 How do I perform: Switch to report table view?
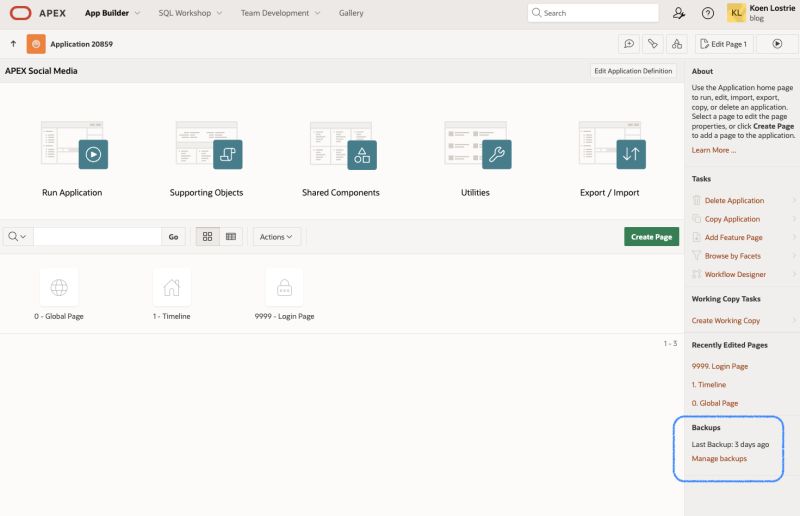231,236
